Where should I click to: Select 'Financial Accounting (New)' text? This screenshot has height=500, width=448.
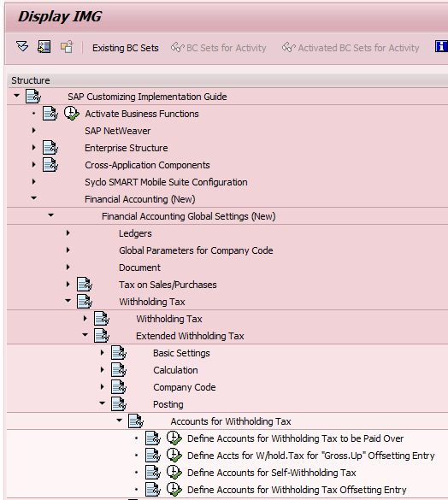[139, 199]
